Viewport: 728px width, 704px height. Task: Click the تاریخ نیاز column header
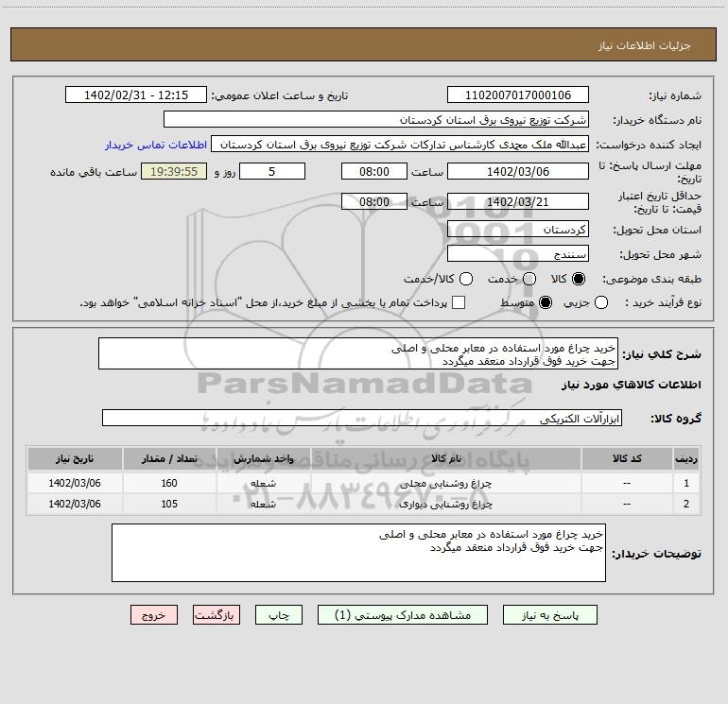(x=75, y=458)
